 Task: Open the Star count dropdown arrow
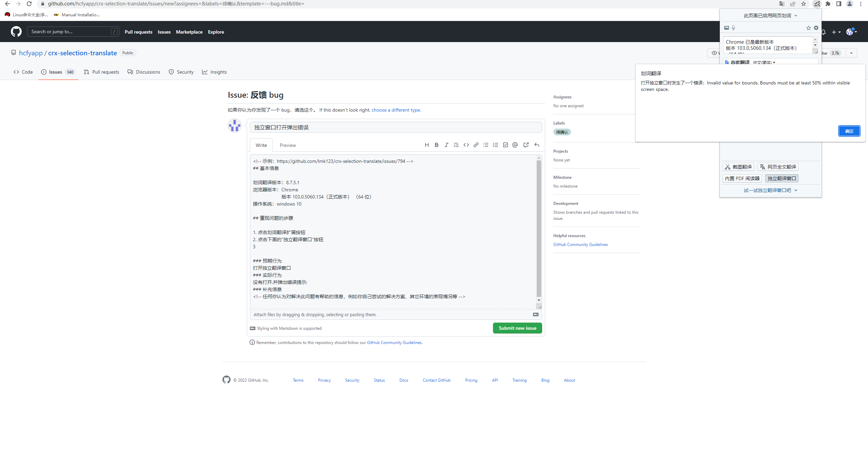tap(851, 53)
